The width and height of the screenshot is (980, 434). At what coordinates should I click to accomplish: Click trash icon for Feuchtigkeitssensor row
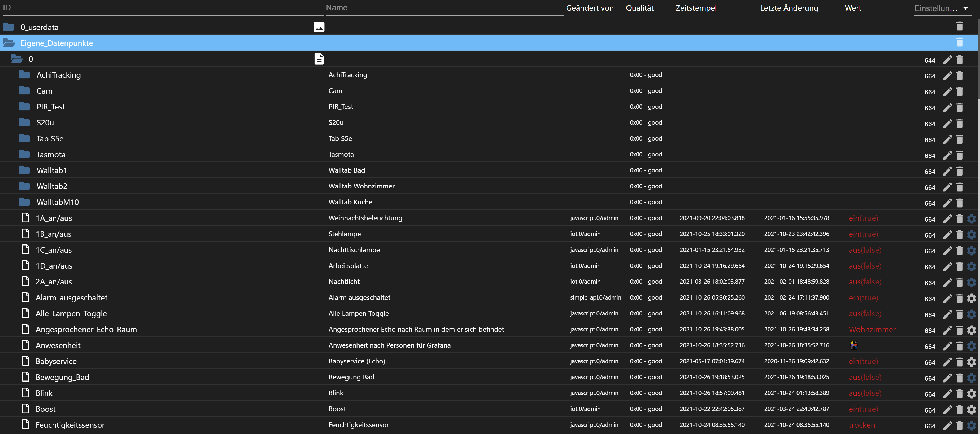[x=960, y=426]
